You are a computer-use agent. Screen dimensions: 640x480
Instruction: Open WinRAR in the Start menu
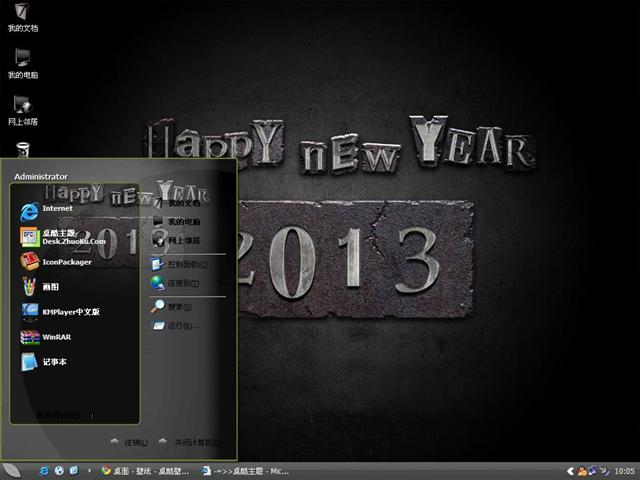click(x=56, y=337)
